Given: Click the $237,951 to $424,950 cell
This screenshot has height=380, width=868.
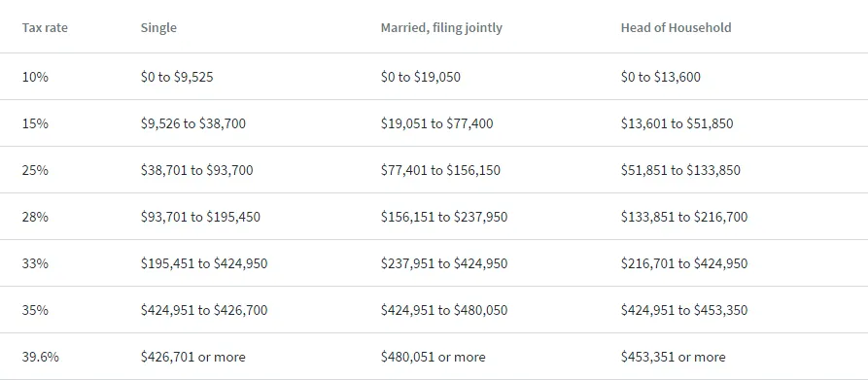Looking at the screenshot, I should coord(444,263).
